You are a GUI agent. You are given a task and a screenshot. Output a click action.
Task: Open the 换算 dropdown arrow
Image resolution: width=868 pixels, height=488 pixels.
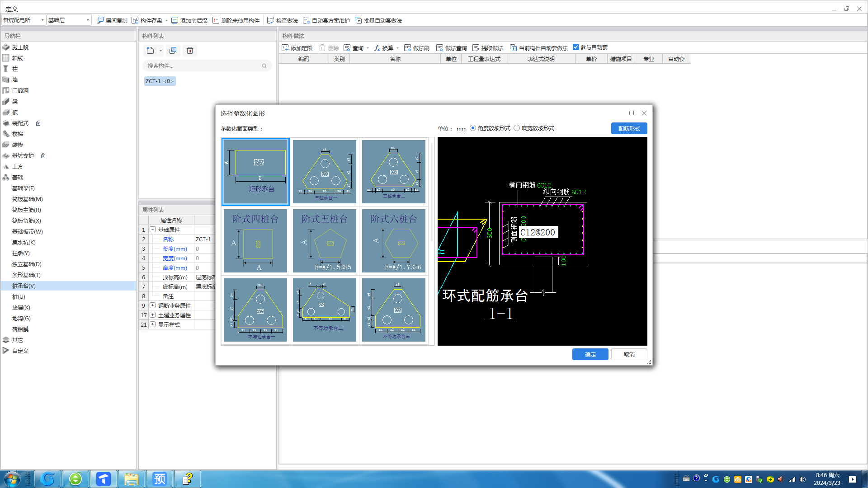click(x=397, y=48)
